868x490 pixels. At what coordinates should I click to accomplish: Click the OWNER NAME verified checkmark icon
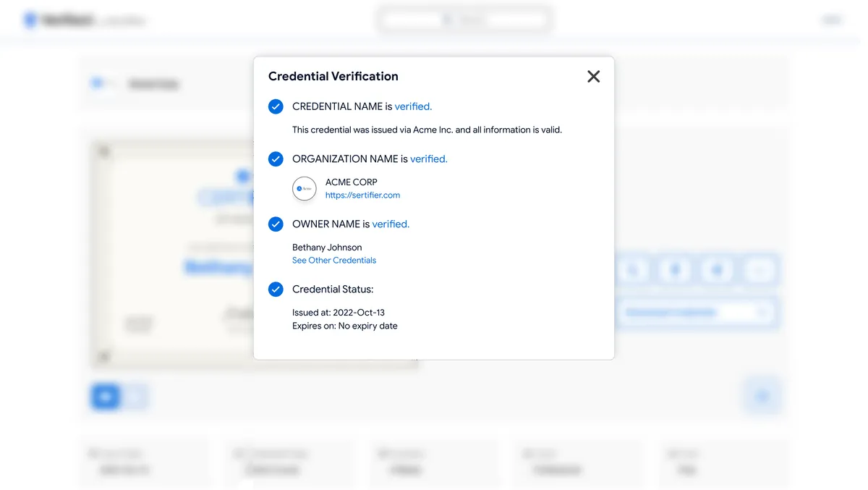pos(276,224)
